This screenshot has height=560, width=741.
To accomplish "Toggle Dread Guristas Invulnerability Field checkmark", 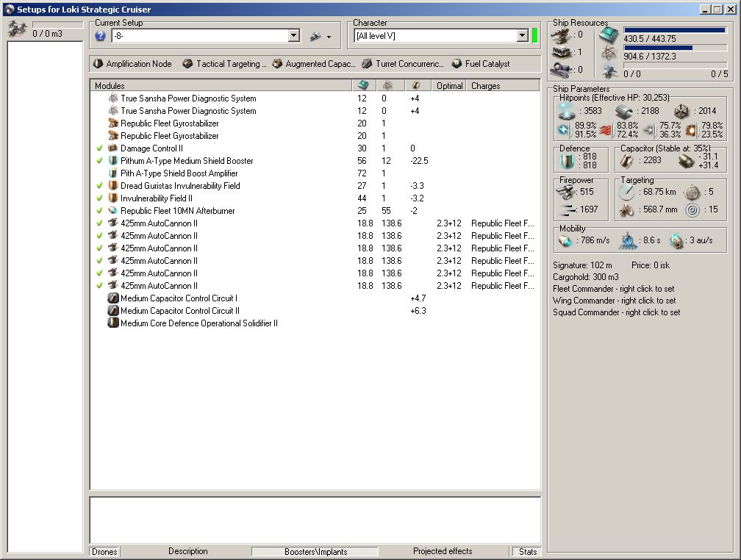I will [99, 186].
